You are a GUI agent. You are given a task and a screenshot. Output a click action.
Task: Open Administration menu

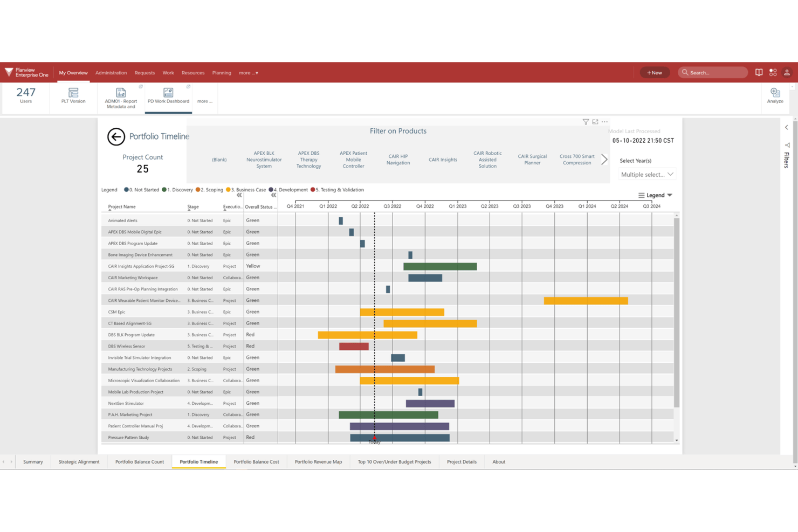[111, 73]
